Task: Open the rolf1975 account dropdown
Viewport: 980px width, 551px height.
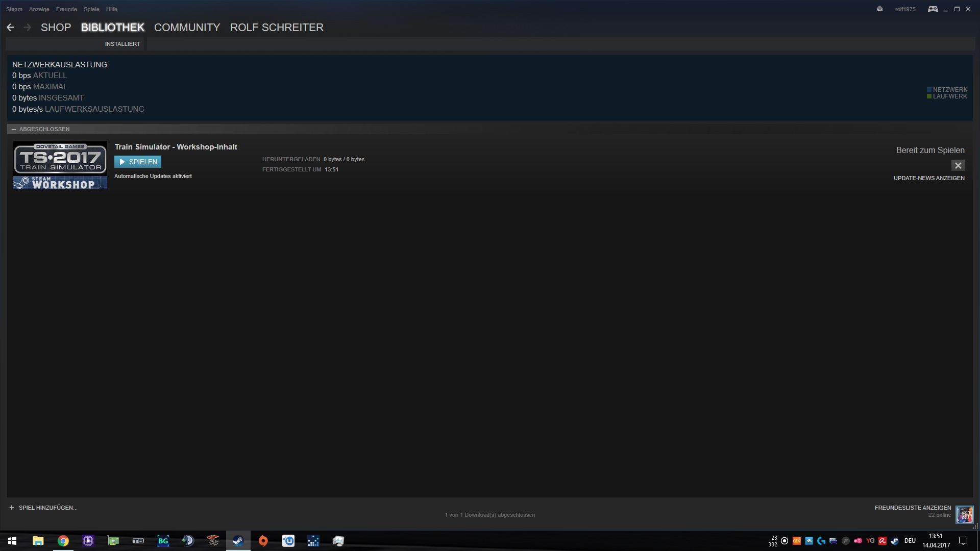Action: [x=905, y=9]
